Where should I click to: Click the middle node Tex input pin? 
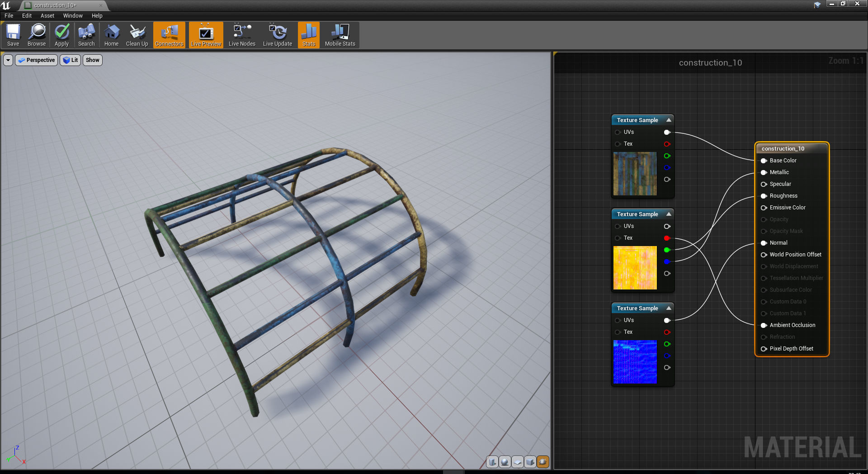618,238
